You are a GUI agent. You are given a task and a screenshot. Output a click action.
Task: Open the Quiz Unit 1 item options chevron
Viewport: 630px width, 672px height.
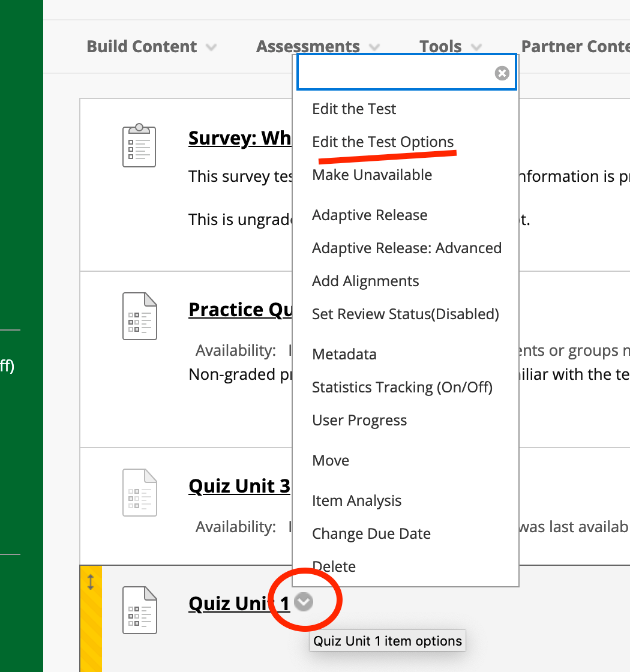click(304, 601)
